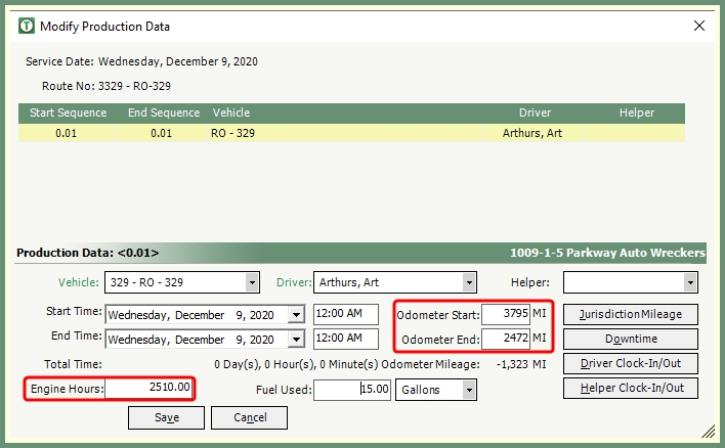This screenshot has width=725, height=448.
Task: Open Helper Clock-In/Out
Action: coord(630,388)
